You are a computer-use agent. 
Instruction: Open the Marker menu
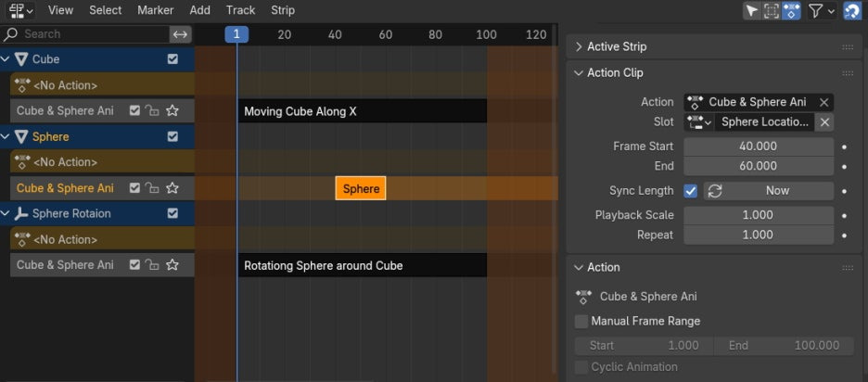(155, 10)
